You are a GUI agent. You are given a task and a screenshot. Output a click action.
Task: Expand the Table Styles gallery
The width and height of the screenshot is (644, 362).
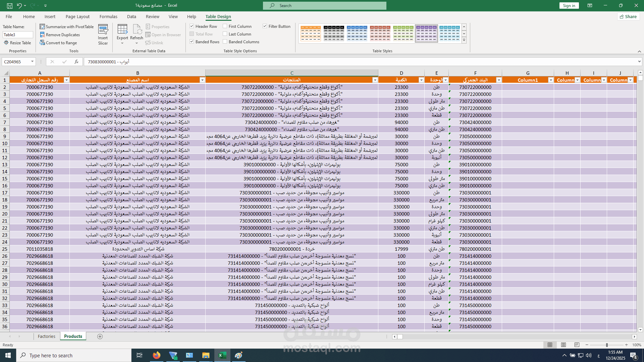[464, 40]
